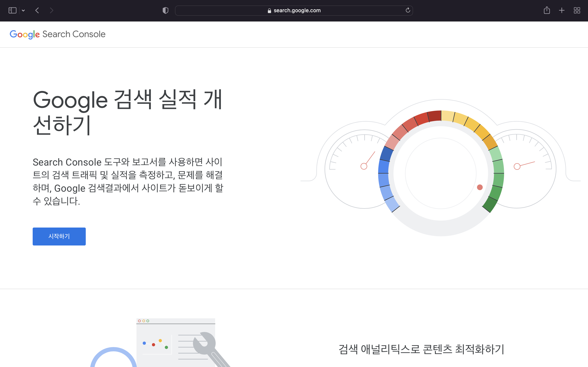This screenshot has height=367, width=588.
Task: Navigate back to the previous page
Action: click(x=37, y=10)
